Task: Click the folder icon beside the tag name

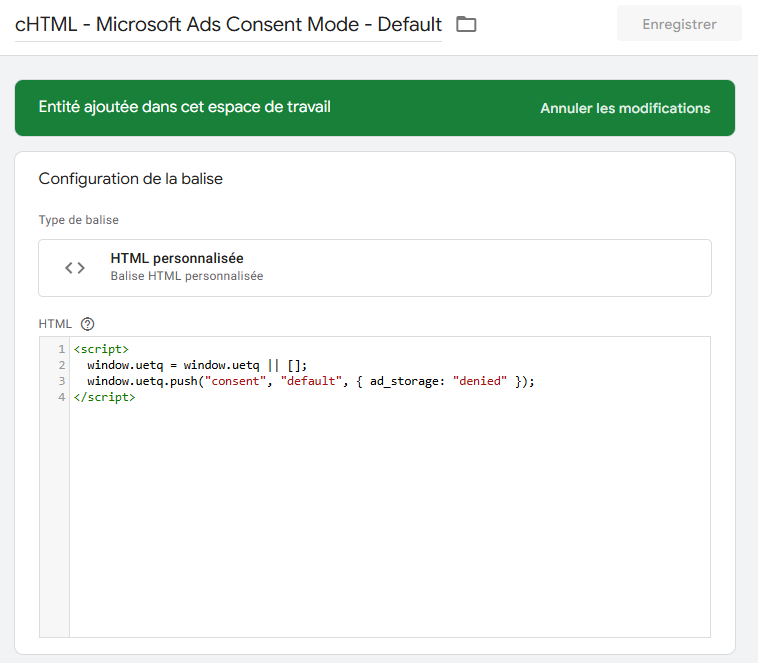Action: (x=466, y=24)
